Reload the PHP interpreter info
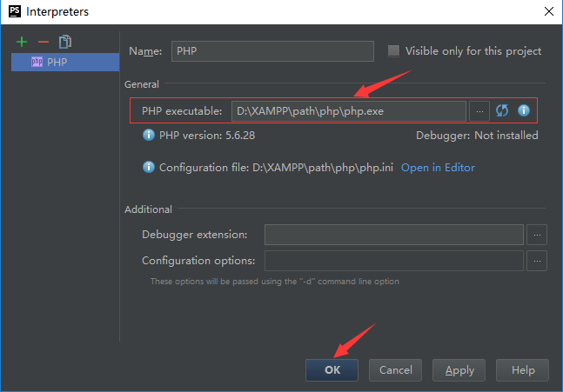This screenshot has width=563, height=392. click(x=502, y=110)
